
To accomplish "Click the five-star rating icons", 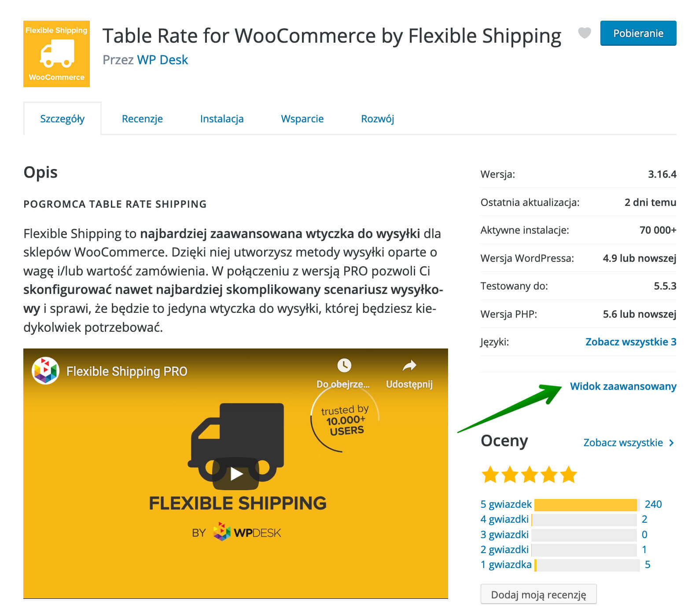I will coord(529,475).
